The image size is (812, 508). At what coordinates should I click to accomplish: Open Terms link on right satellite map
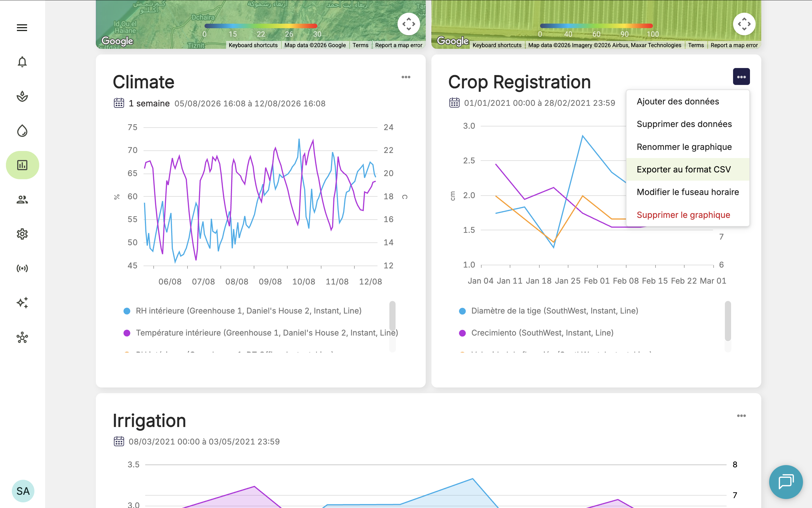pyautogui.click(x=696, y=45)
